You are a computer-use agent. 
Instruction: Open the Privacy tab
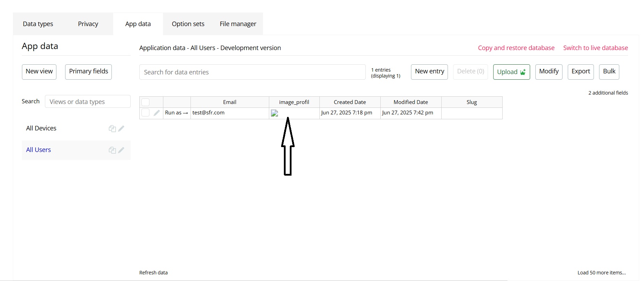point(88,24)
